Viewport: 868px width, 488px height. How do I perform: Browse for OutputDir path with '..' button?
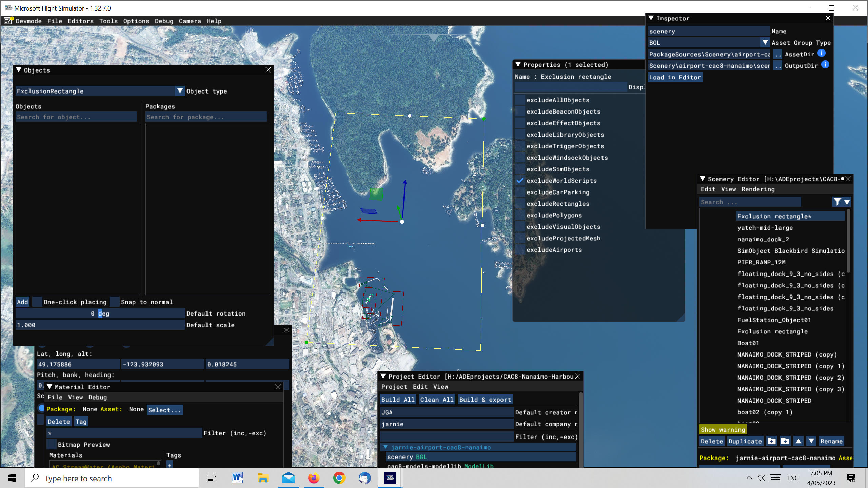point(778,66)
